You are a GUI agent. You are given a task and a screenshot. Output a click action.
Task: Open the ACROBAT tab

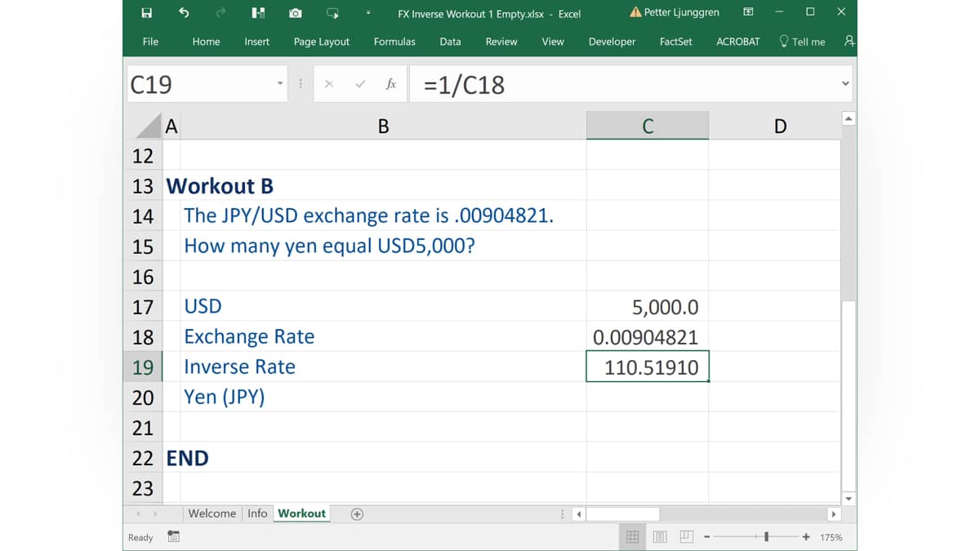pos(737,42)
